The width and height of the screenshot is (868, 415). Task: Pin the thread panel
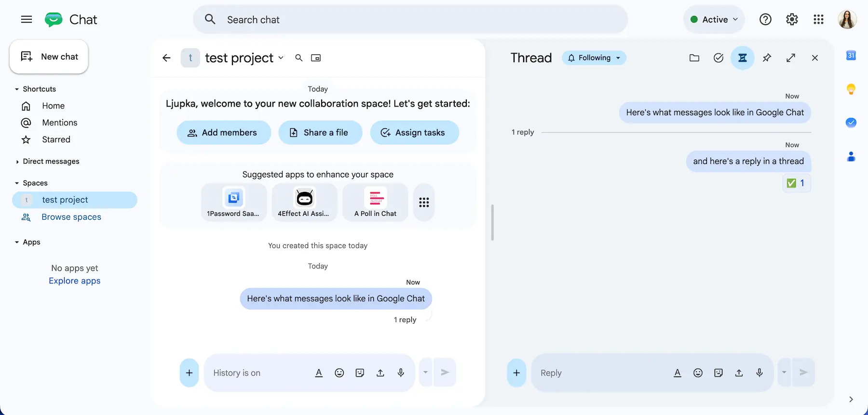click(x=767, y=58)
